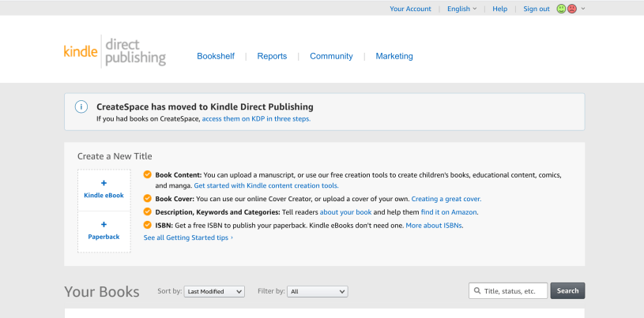Click the green happy face feedback icon
644x318 pixels.
pos(561,9)
